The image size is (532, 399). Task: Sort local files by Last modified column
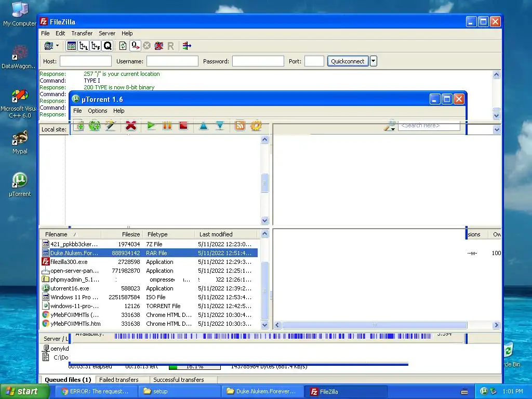[226, 234]
